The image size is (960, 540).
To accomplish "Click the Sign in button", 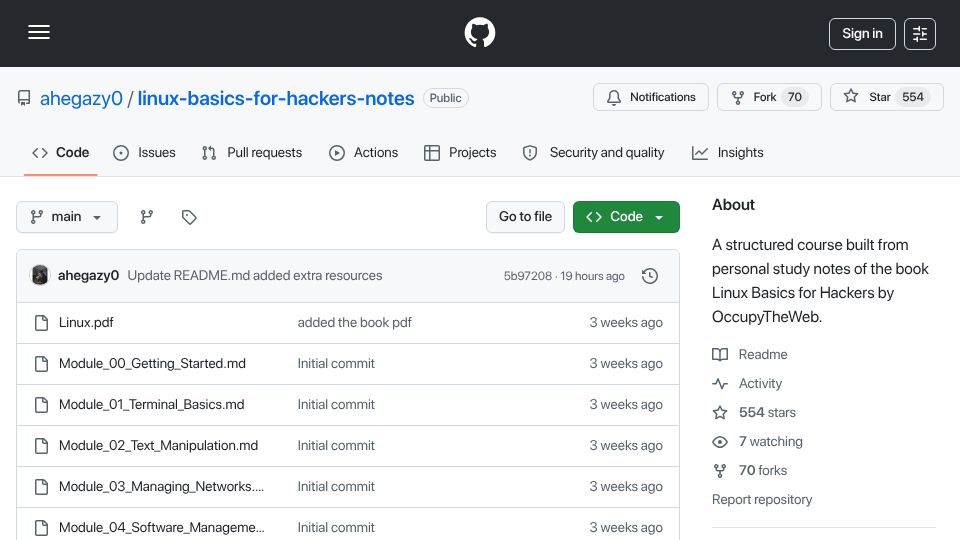I will [862, 34].
